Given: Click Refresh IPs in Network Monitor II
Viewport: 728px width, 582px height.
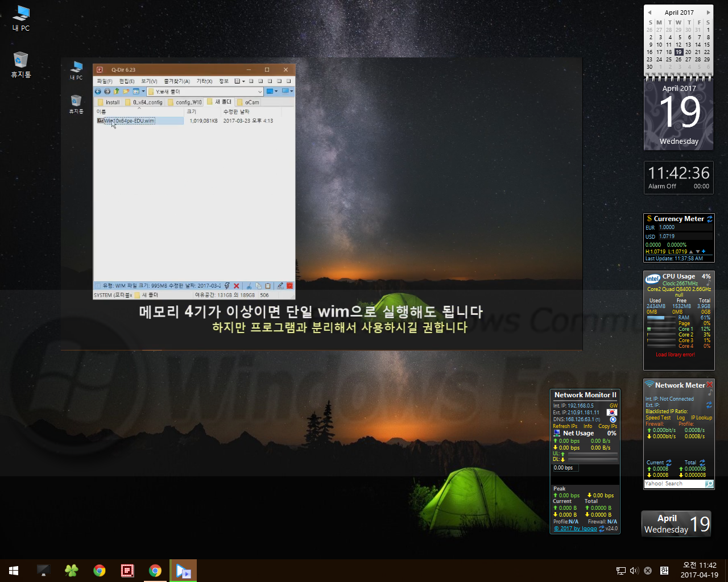Looking at the screenshot, I should tap(565, 426).
